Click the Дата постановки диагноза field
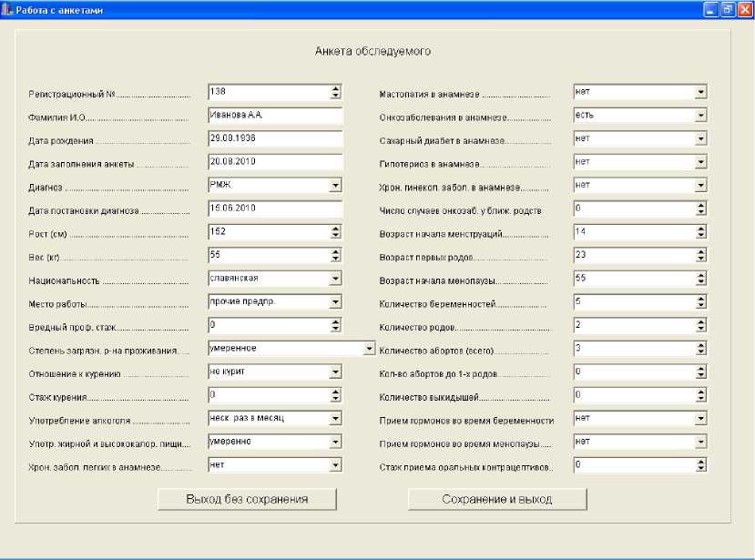 click(x=274, y=209)
